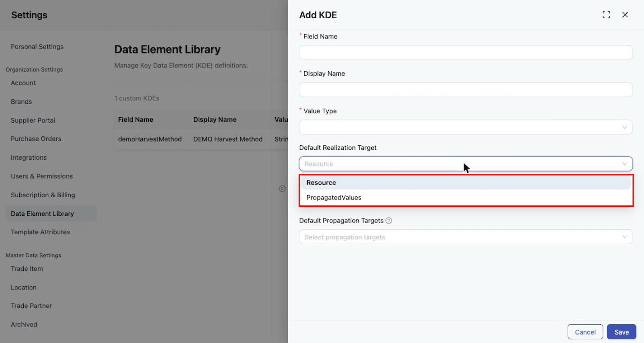Open Location master data settings
Screen dimensions: 644x343
point(23,287)
